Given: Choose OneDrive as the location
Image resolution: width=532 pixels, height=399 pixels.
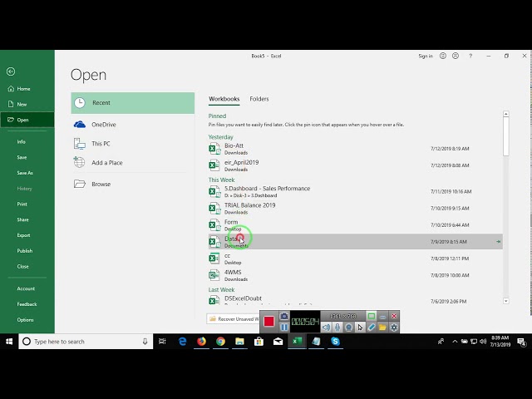Looking at the screenshot, I should (x=133, y=125).
